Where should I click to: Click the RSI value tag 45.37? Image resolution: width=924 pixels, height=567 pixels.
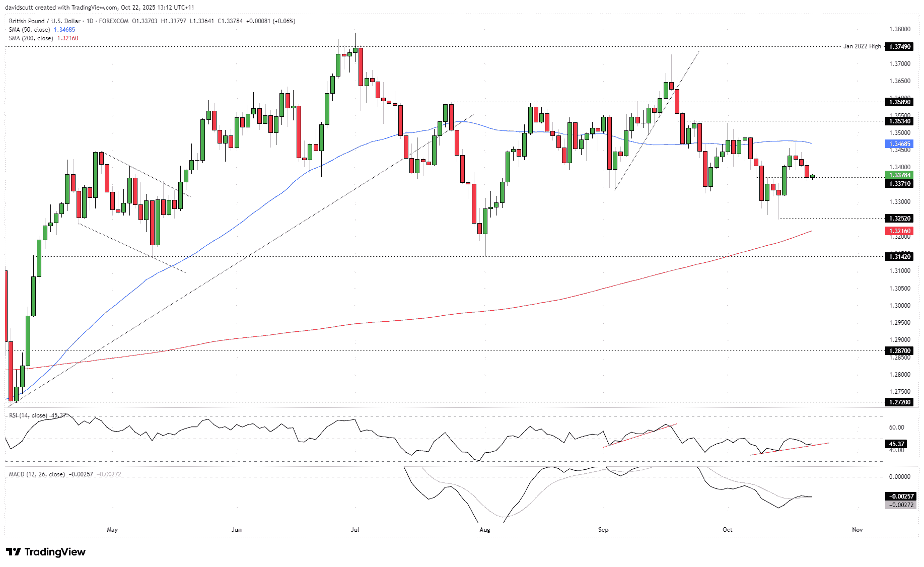896,444
